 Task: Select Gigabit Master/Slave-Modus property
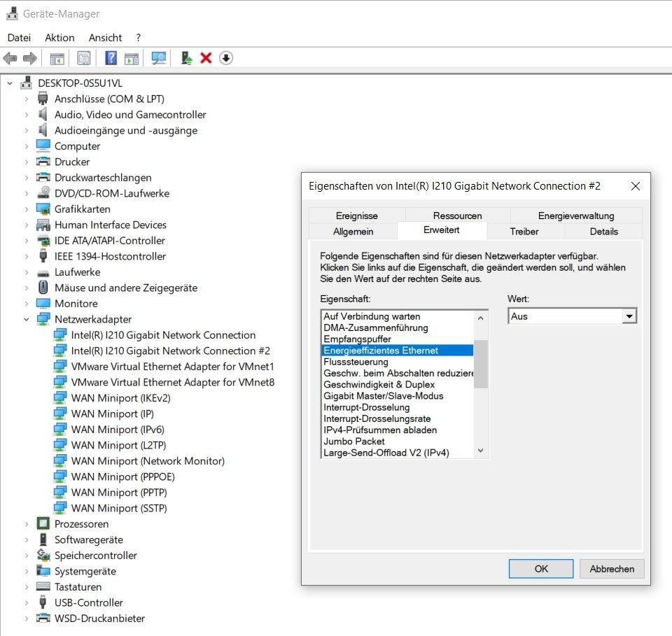398,396
